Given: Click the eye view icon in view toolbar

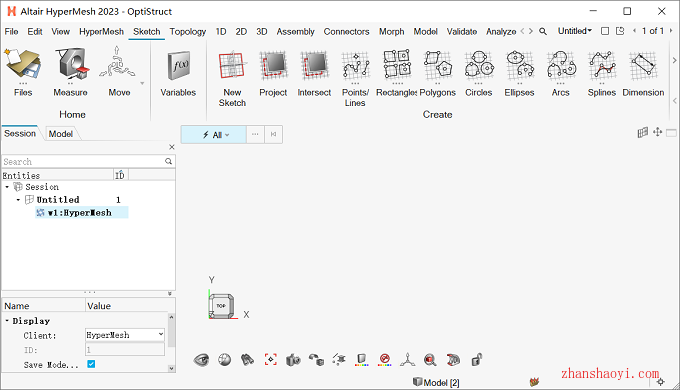Looking at the screenshot, I should pyautogui.click(x=201, y=360).
